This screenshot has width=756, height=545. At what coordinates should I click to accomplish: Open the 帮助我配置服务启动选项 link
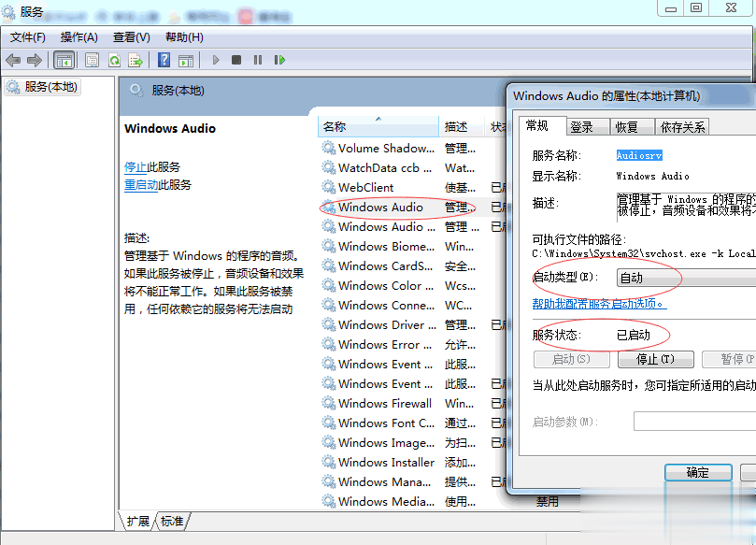click(x=599, y=304)
